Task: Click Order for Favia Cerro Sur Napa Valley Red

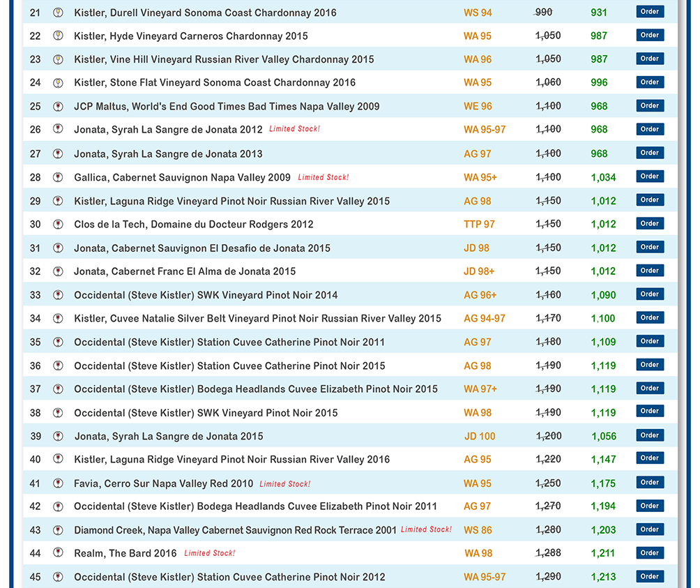Action: coord(650,482)
